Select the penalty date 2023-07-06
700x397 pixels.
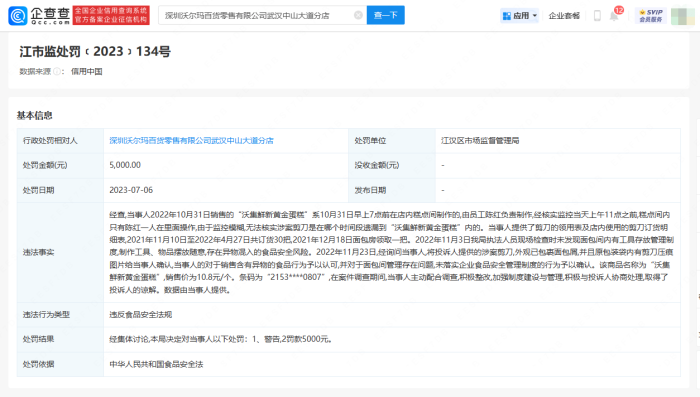[131, 190]
